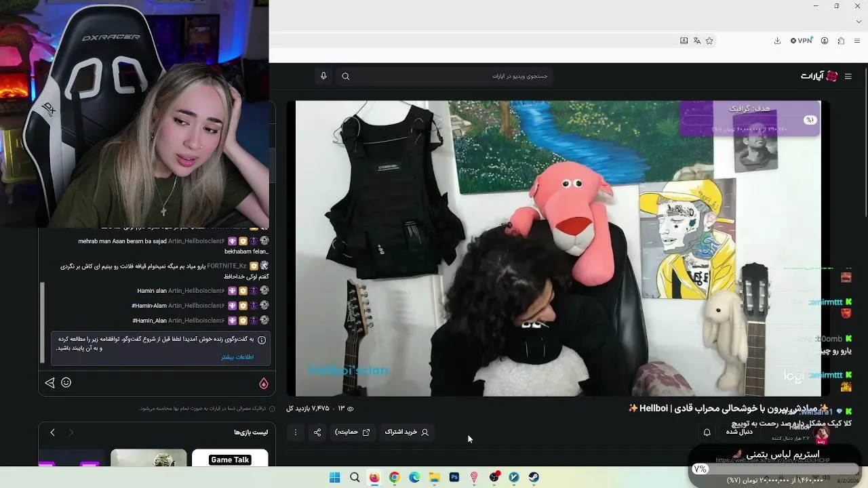The height and width of the screenshot is (488, 868).
Task: Open the browser application menu
Action: pos(857,41)
